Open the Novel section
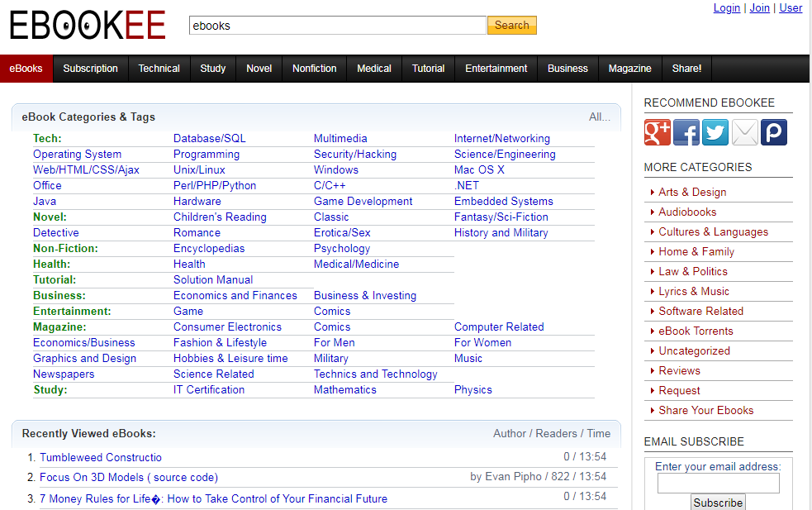The image size is (812, 510). coord(259,69)
